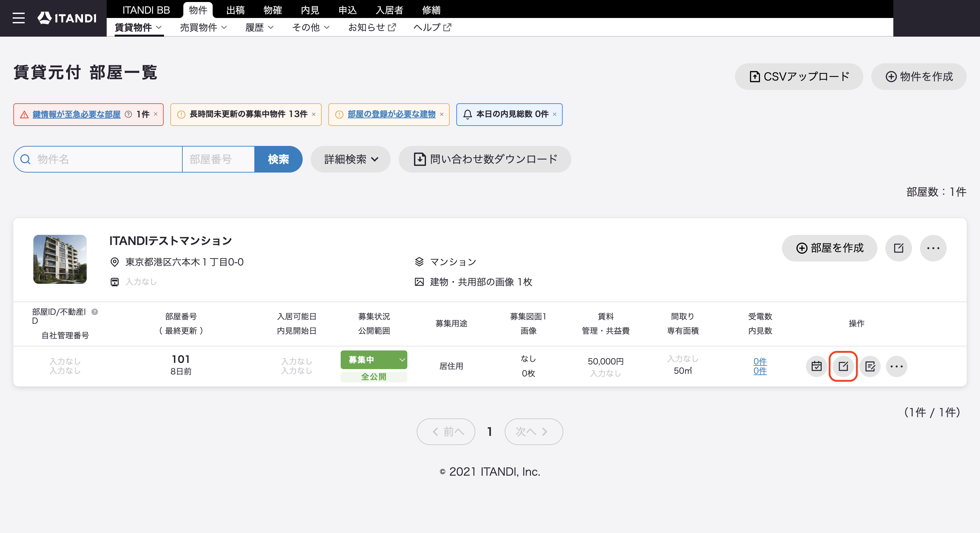The height and width of the screenshot is (533, 980).
Task: Open the building three-dots menu
Action: pos(933,248)
